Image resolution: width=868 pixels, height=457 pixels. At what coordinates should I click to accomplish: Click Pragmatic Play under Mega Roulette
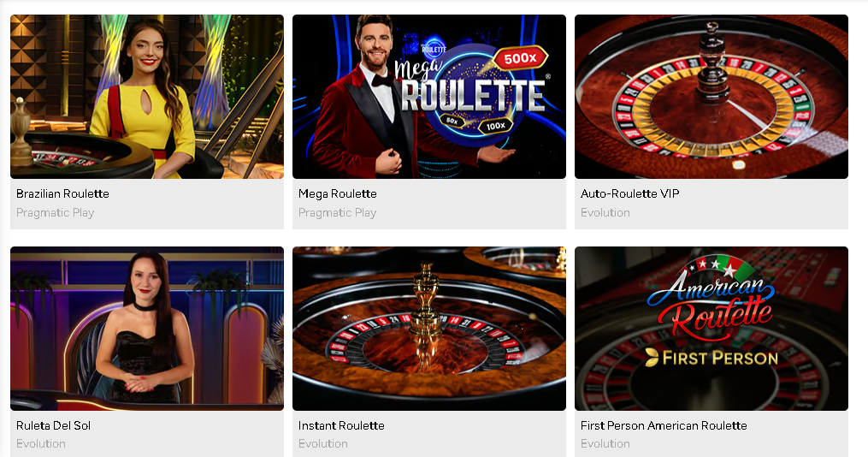338,213
